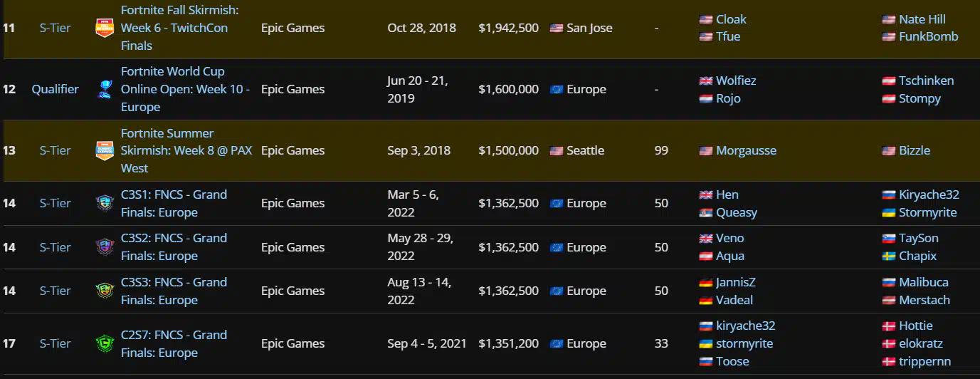This screenshot has height=379, width=980.
Task: Click the Fall Skirmish Week 6 tournament icon
Action: click(x=105, y=28)
